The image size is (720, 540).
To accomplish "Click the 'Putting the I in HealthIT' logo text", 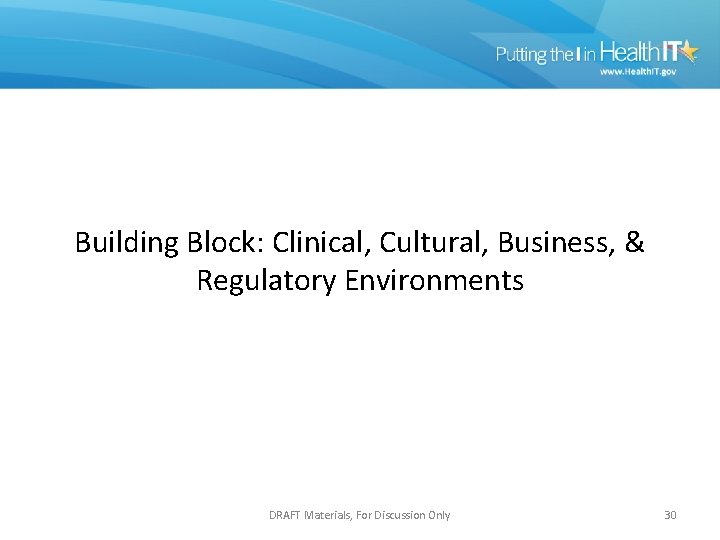I will click(587, 53).
